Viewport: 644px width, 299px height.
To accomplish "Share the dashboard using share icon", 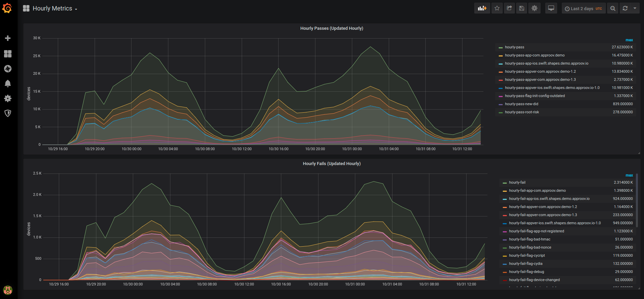I will click(x=509, y=8).
